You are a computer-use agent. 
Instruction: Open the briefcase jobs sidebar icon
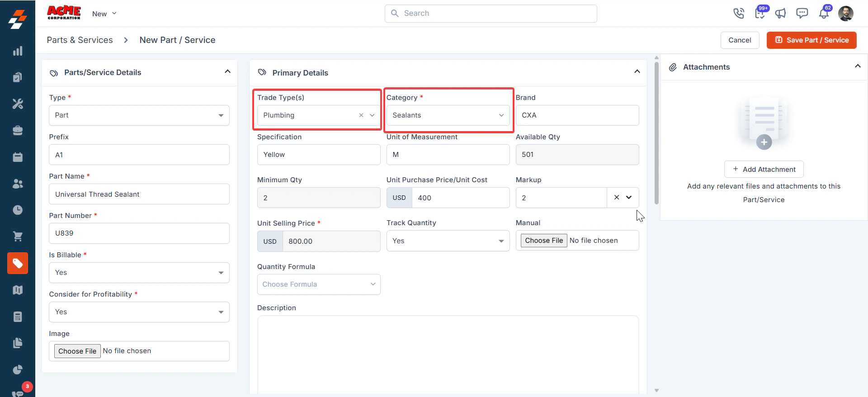[18, 131]
